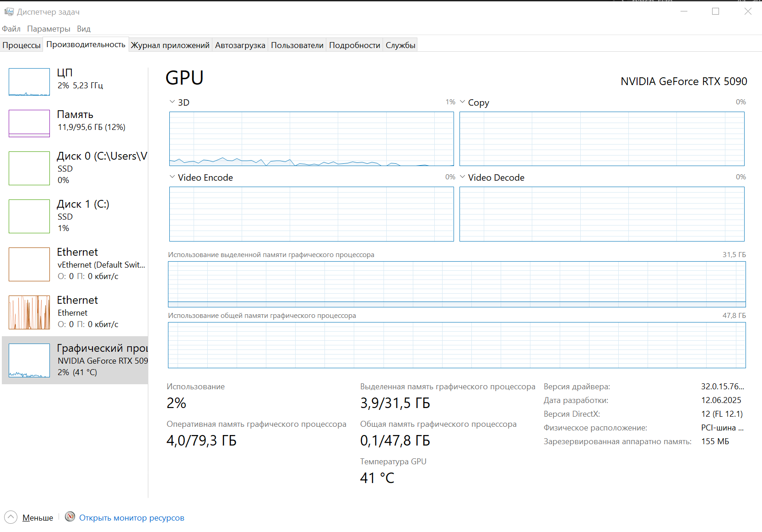Select the Диск 1 (C:) graph thumbnail
The height and width of the screenshot is (532, 762).
(29, 216)
